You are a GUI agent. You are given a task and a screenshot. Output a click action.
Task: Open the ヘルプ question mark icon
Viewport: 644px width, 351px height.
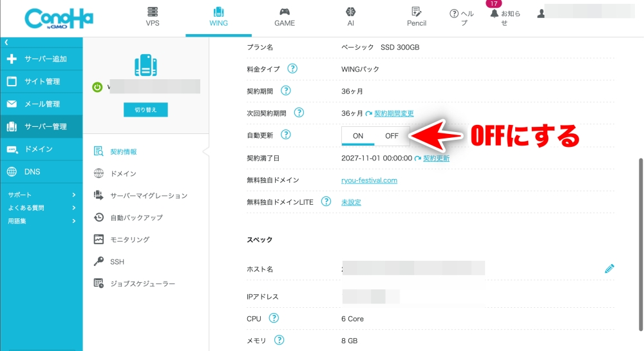tap(454, 14)
